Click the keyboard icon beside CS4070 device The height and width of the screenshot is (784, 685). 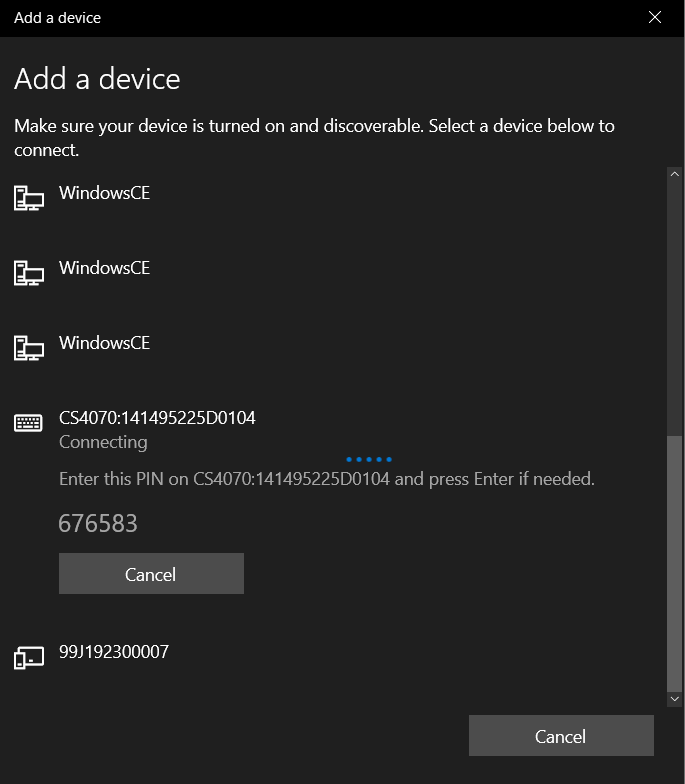(x=28, y=422)
